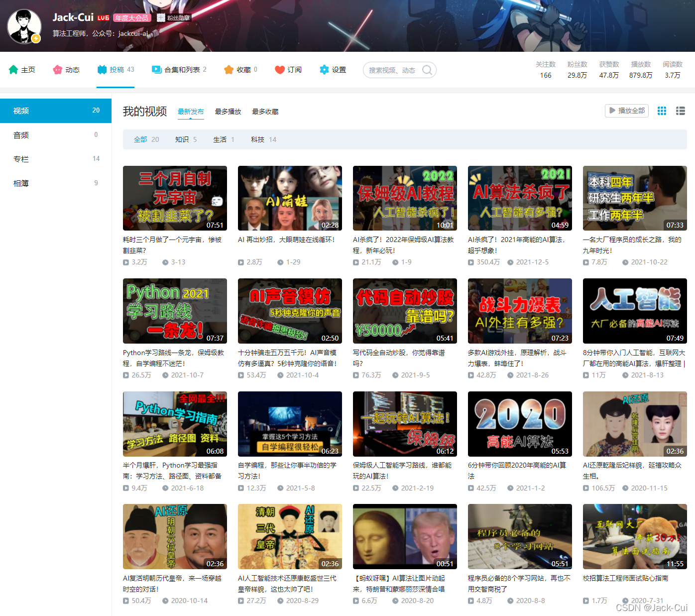Click the 订阅 heart icon
Viewport: 695px width, 616px height.
(x=280, y=70)
